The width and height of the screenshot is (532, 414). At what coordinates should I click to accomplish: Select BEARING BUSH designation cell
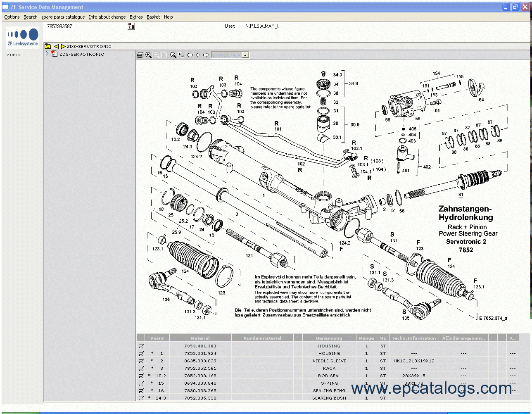pos(329,398)
